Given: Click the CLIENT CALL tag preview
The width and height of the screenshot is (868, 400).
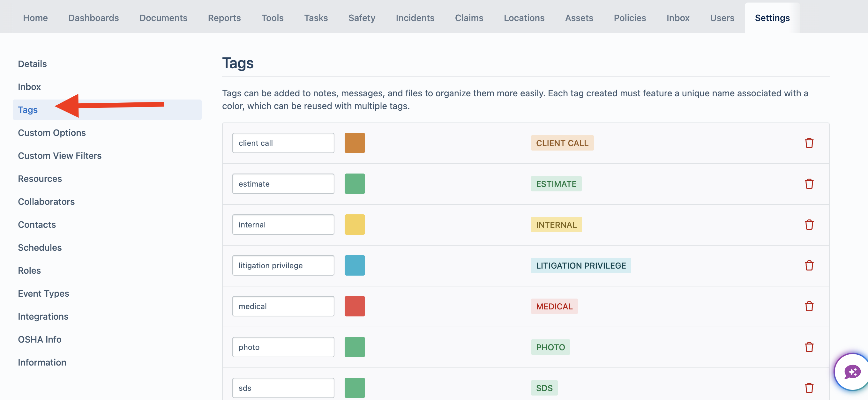Looking at the screenshot, I should tap(562, 143).
